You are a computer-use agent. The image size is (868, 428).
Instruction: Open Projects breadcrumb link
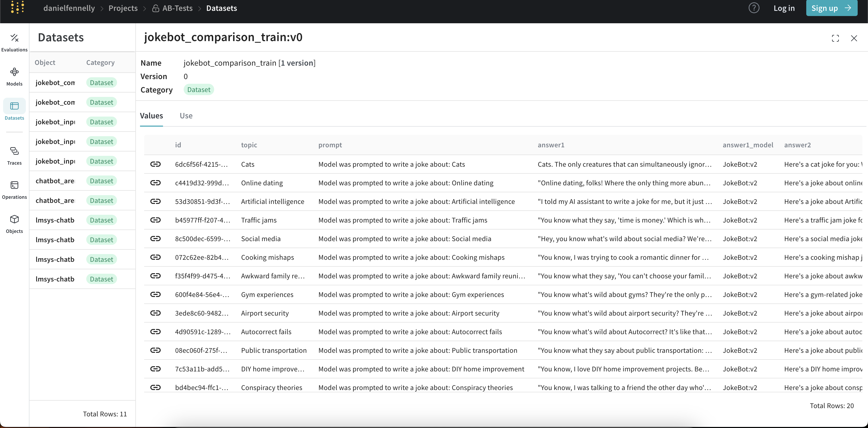(x=123, y=8)
